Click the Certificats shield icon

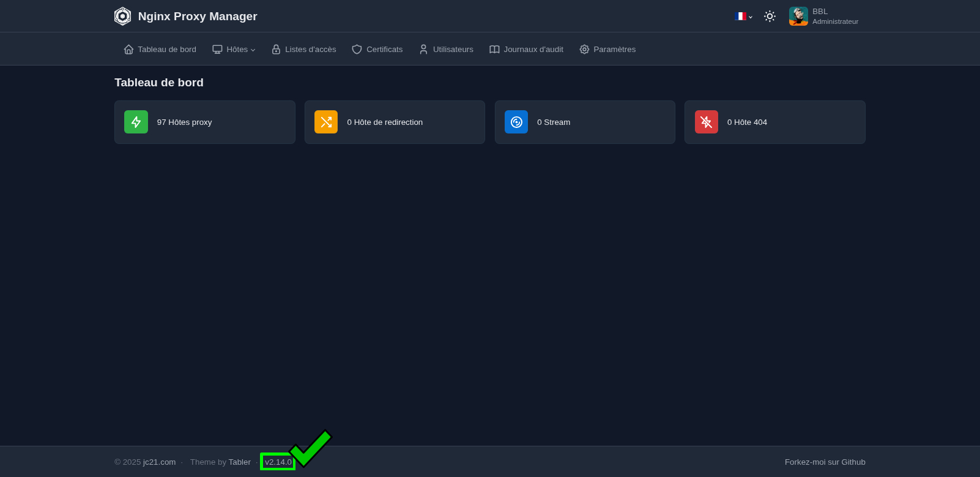(x=357, y=50)
